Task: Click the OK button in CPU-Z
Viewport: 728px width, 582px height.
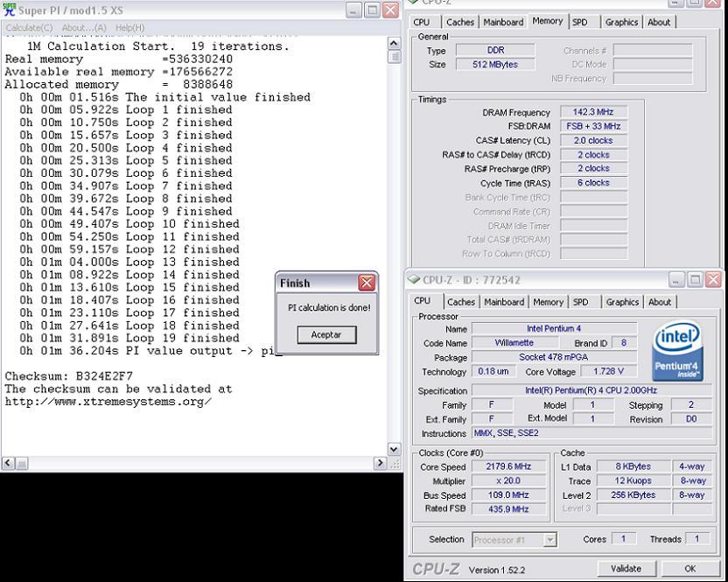Action: coord(689,569)
